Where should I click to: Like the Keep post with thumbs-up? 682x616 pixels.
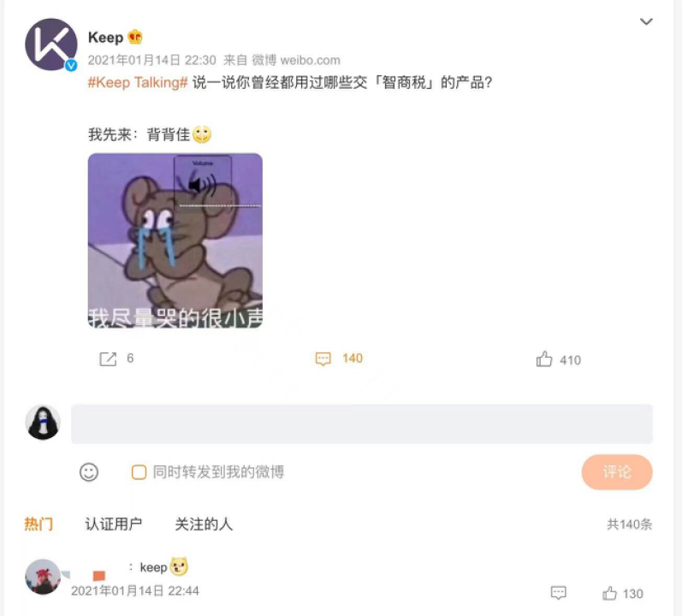(x=544, y=359)
